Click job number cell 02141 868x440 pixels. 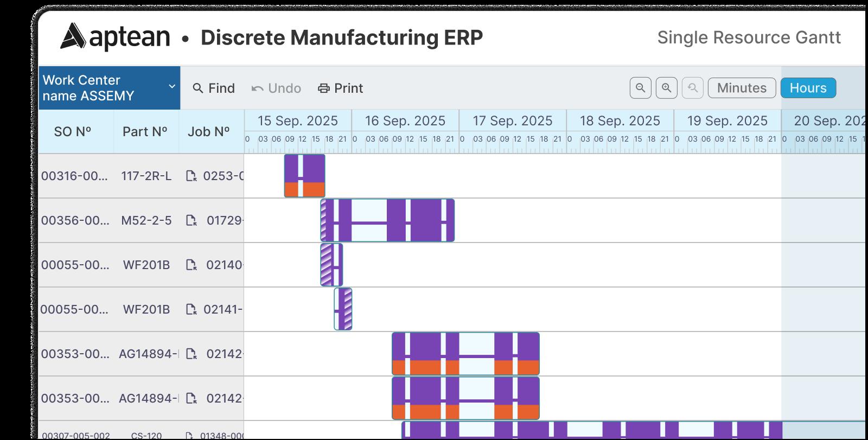[x=223, y=309]
